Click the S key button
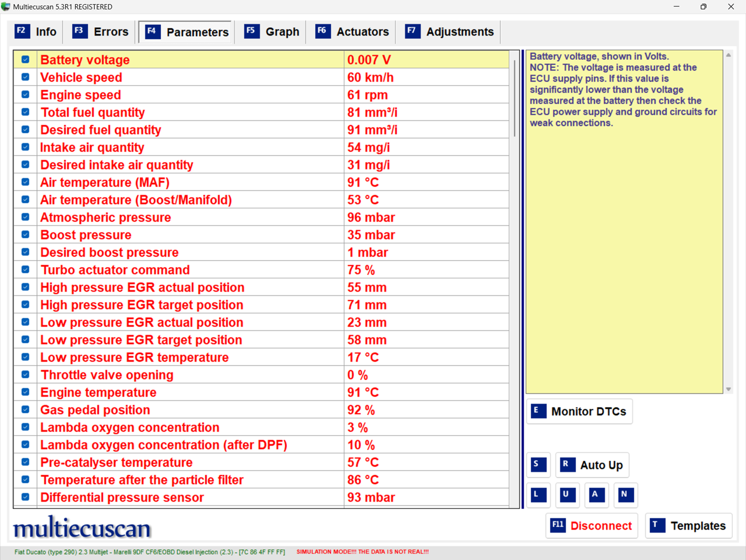The image size is (746, 560). (538, 464)
